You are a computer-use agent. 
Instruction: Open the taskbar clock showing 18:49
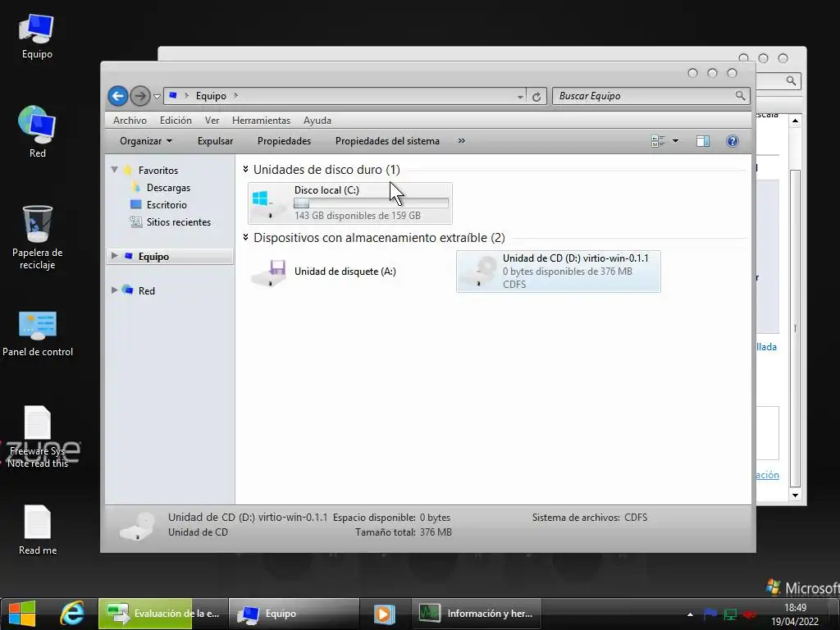click(x=795, y=614)
